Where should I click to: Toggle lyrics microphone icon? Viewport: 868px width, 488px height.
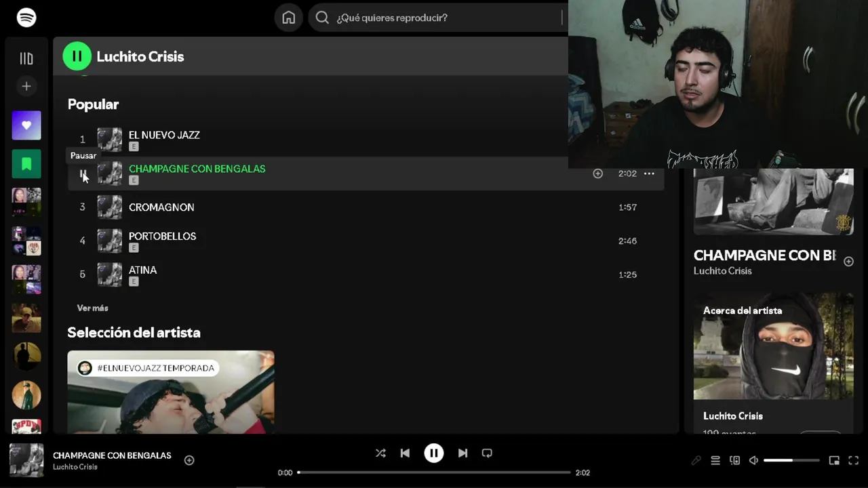pos(696,460)
